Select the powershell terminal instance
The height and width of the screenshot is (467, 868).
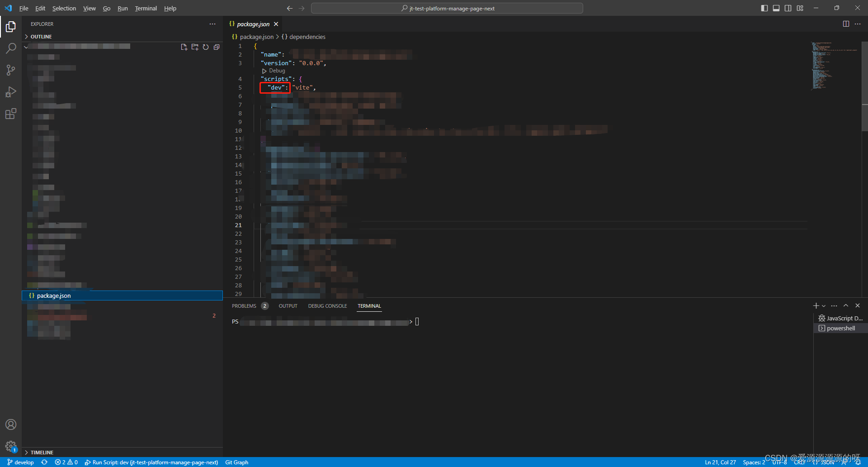pyautogui.click(x=840, y=328)
